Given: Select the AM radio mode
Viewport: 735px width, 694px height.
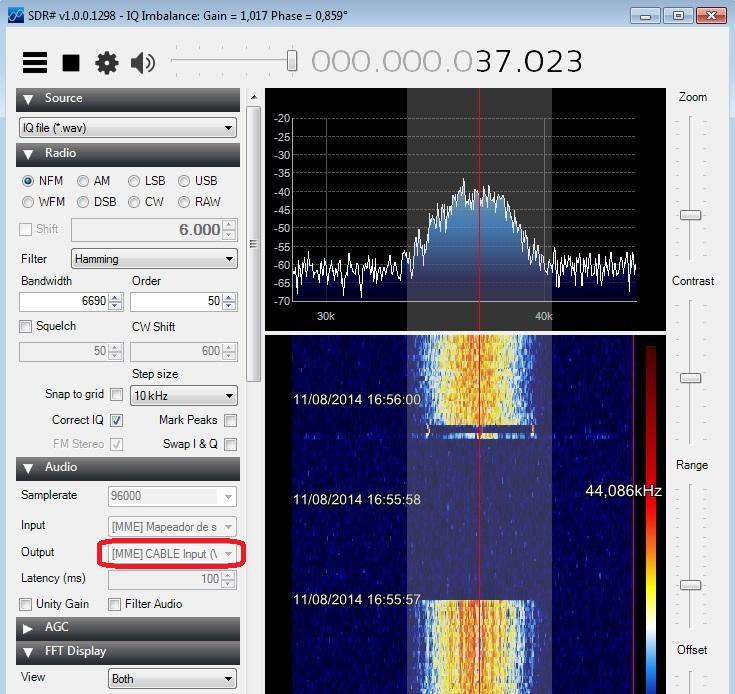Looking at the screenshot, I should point(83,181).
